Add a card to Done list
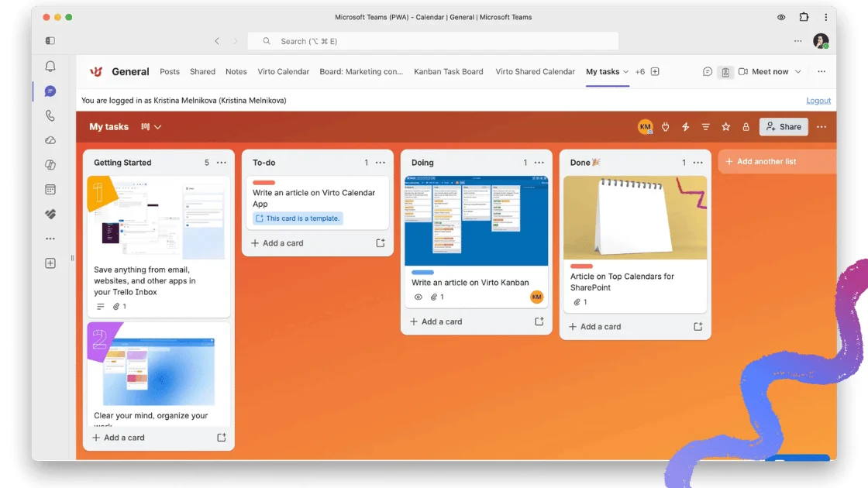Viewport: 868px width, 488px height. point(595,326)
